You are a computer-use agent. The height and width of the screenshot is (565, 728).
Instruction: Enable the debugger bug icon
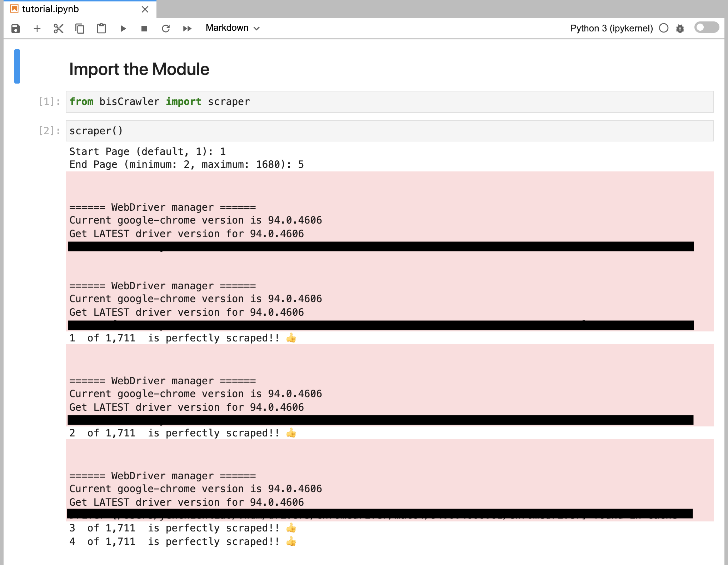680,29
